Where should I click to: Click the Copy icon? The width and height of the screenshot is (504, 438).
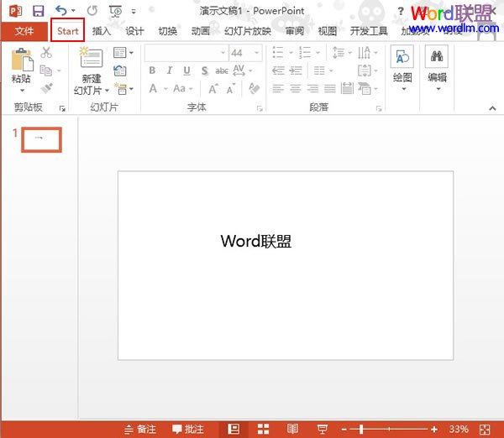[46, 70]
